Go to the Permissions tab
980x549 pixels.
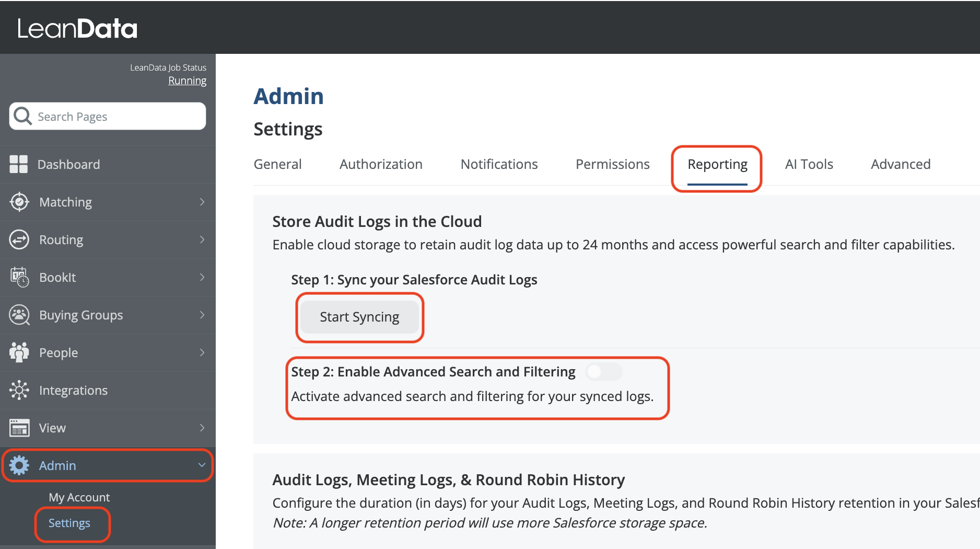612,164
